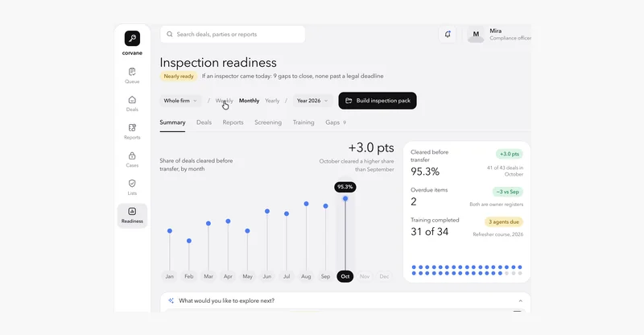
Task: Switch period to Yearly
Action: 272,101
